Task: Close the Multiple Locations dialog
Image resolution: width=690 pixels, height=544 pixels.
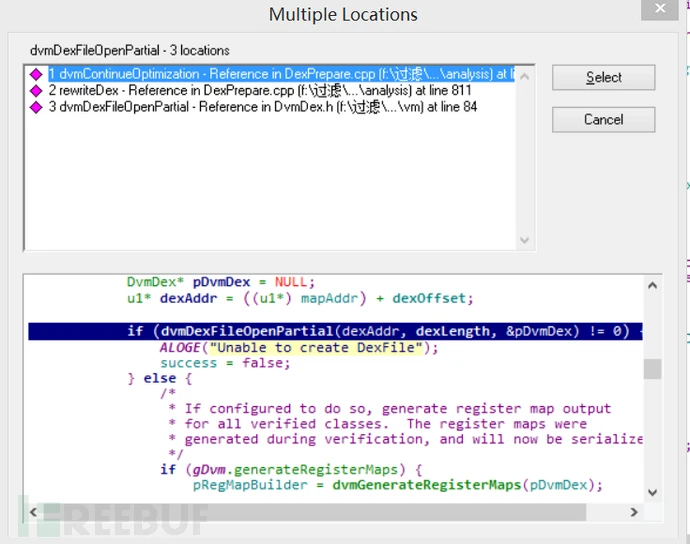Action: coord(660,9)
